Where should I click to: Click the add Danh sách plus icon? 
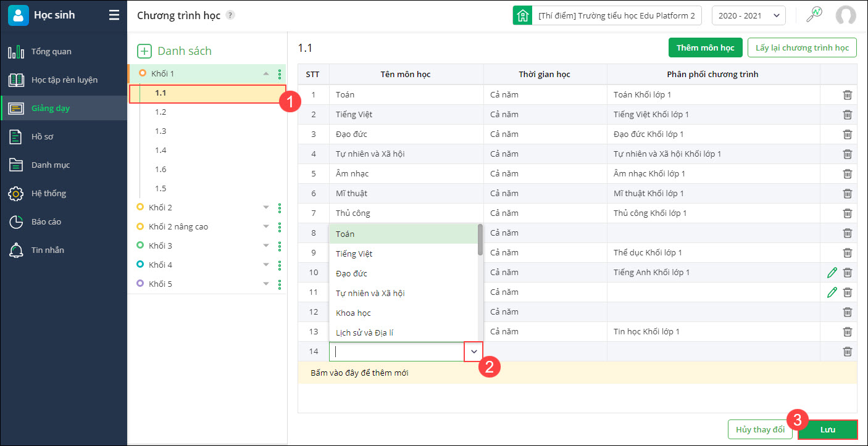144,51
